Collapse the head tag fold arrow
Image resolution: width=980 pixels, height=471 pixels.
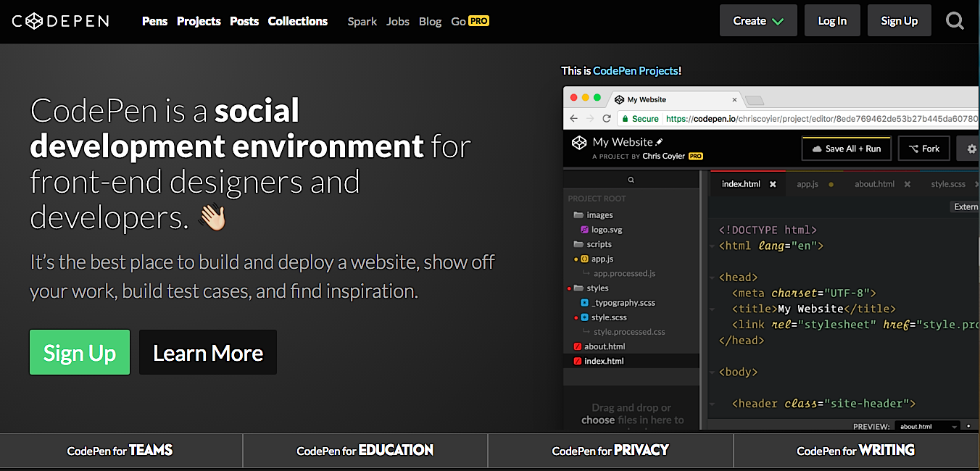click(x=713, y=278)
